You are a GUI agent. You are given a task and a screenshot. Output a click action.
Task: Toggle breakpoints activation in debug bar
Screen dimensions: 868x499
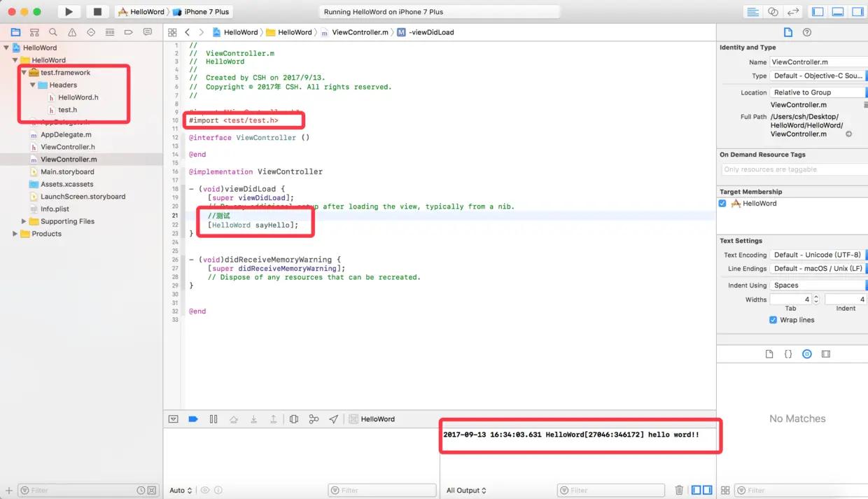193,419
